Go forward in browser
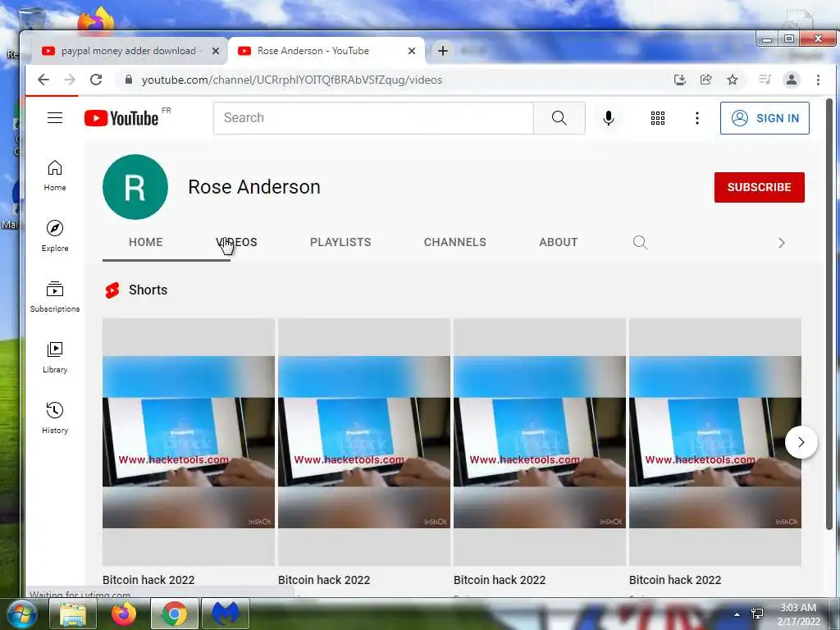The height and width of the screenshot is (630, 840). tap(70, 80)
